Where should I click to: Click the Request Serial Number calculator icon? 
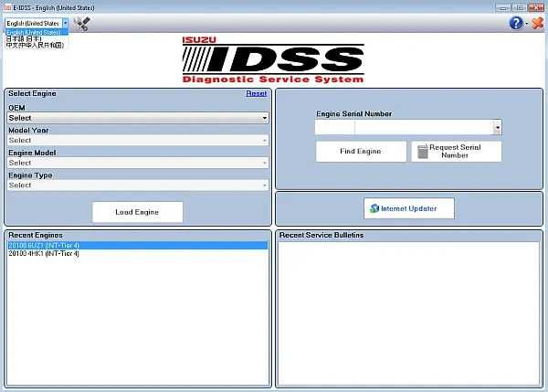pyautogui.click(x=423, y=152)
